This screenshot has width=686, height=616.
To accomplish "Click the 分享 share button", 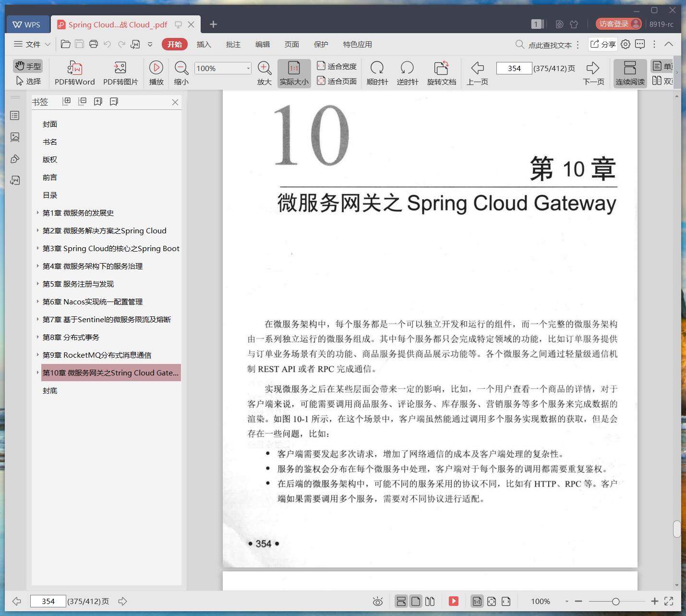I will pyautogui.click(x=603, y=44).
